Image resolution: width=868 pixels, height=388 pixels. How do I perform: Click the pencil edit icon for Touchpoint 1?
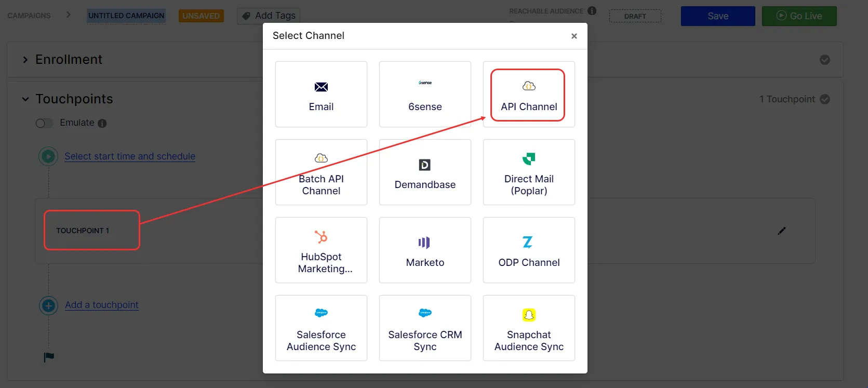tap(782, 231)
